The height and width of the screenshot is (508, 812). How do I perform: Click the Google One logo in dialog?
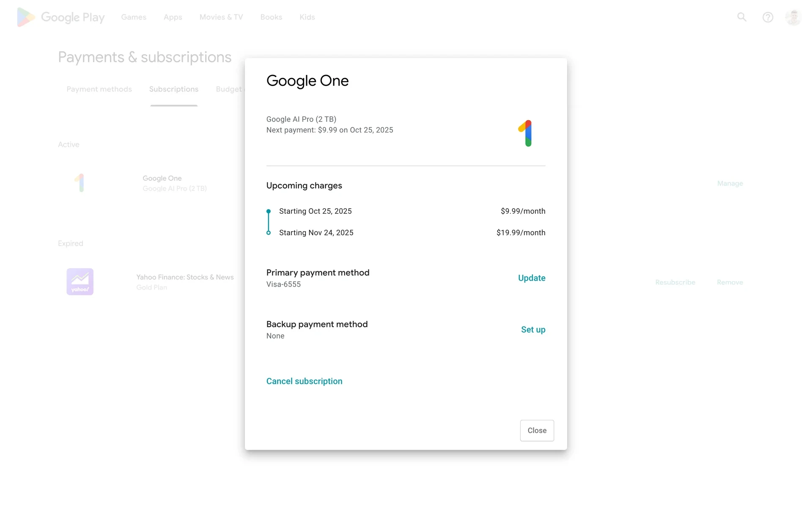click(525, 133)
